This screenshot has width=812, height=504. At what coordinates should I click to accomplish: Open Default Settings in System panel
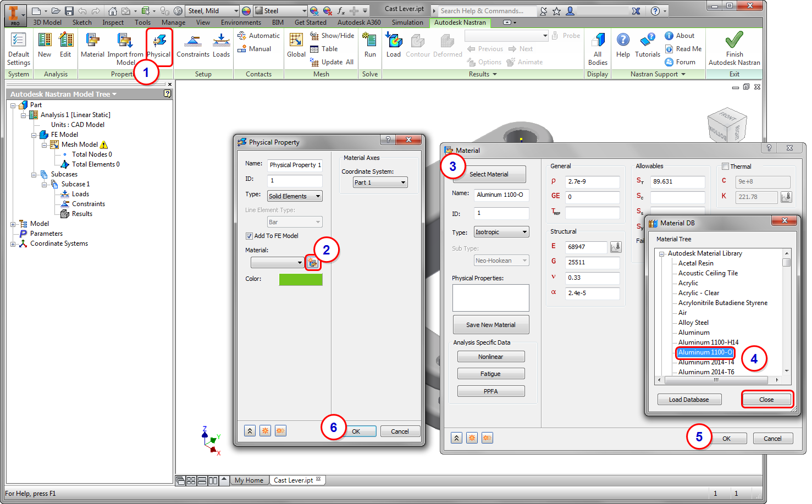pyautogui.click(x=19, y=48)
